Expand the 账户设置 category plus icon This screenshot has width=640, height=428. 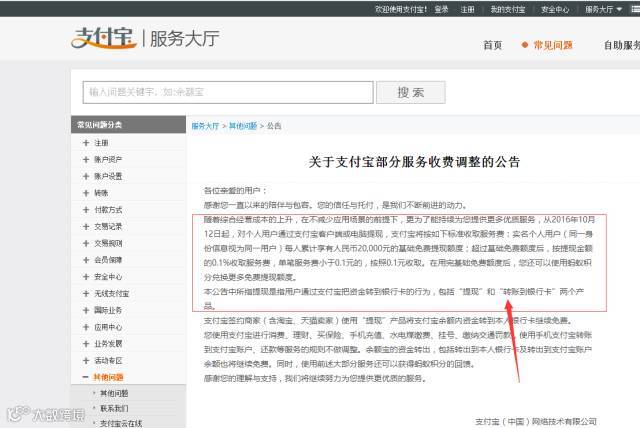[x=86, y=176]
